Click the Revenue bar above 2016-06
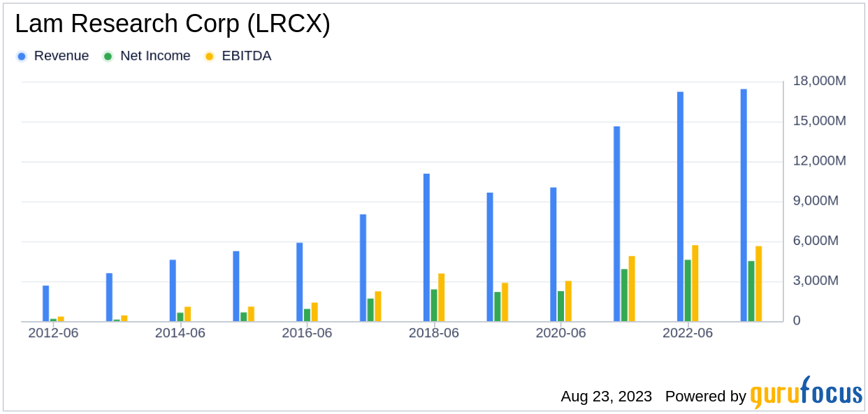This screenshot has width=868, height=414. (x=299, y=282)
